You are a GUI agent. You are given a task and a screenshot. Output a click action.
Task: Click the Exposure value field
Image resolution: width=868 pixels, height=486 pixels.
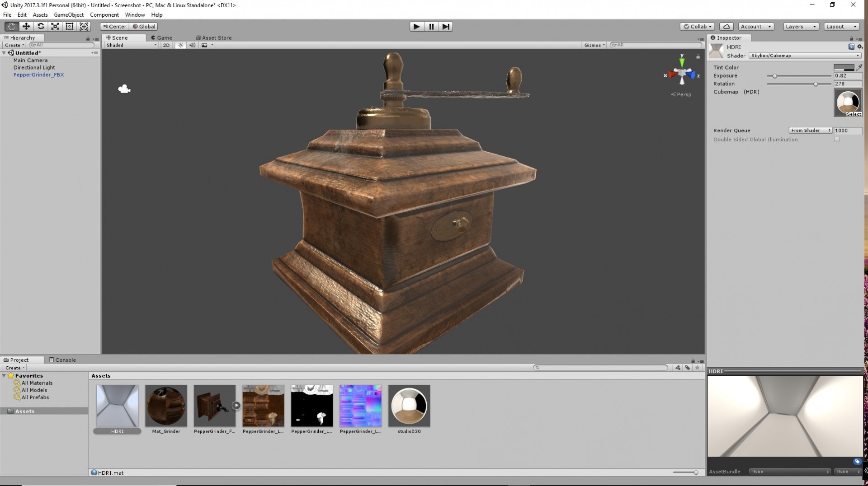[x=848, y=76]
